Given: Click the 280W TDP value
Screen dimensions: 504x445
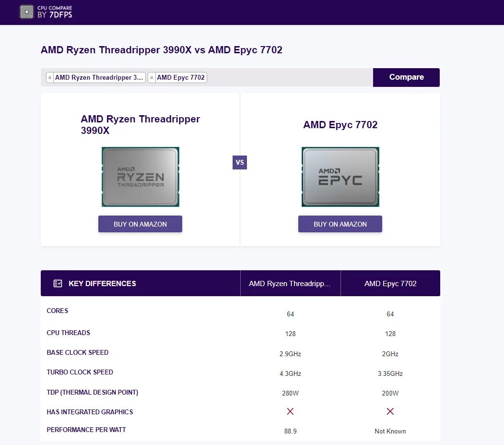Looking at the screenshot, I should pyautogui.click(x=290, y=393).
